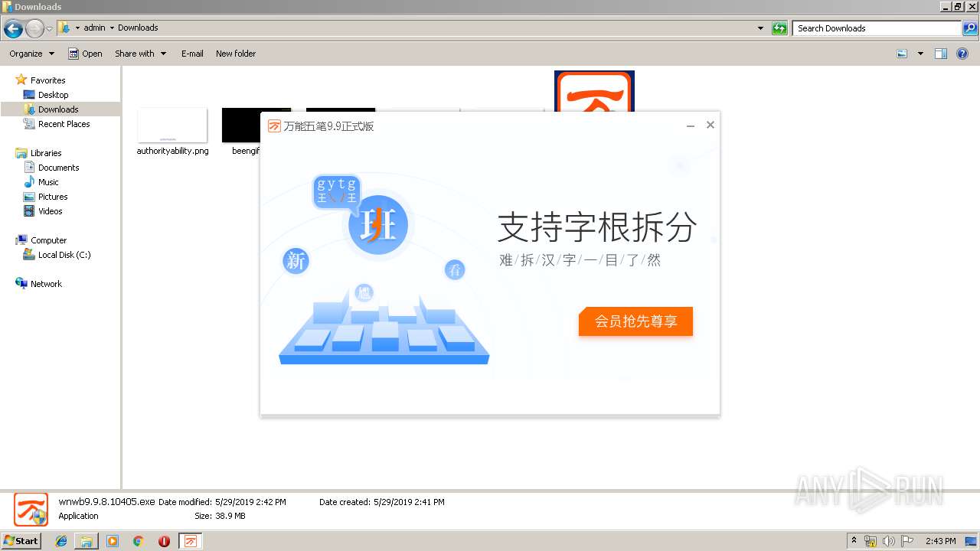This screenshot has width=980, height=551.
Task: Change view with the views icon
Action: click(x=902, y=54)
